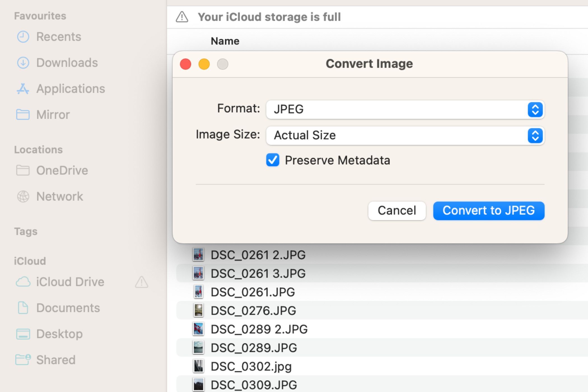Image resolution: width=588 pixels, height=392 pixels.
Task: Click the Desktop icon in sidebar
Action: click(x=23, y=334)
